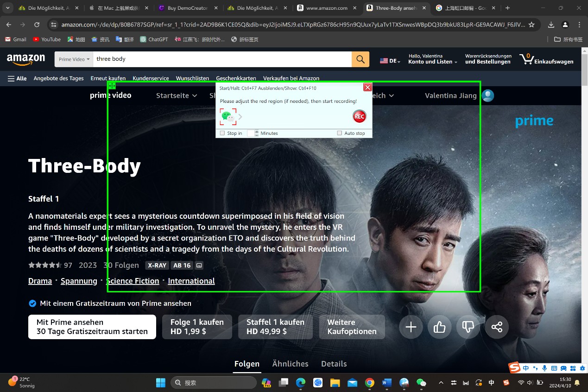Viewport: 588px width, 392px height.
Task: Open Angebote des Tages in nav bar
Action: (58, 78)
